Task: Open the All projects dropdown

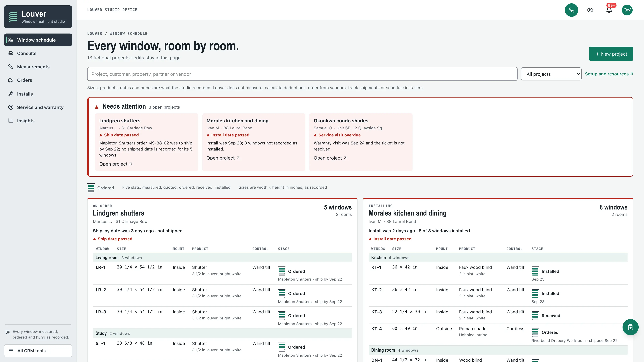Action: click(x=551, y=74)
